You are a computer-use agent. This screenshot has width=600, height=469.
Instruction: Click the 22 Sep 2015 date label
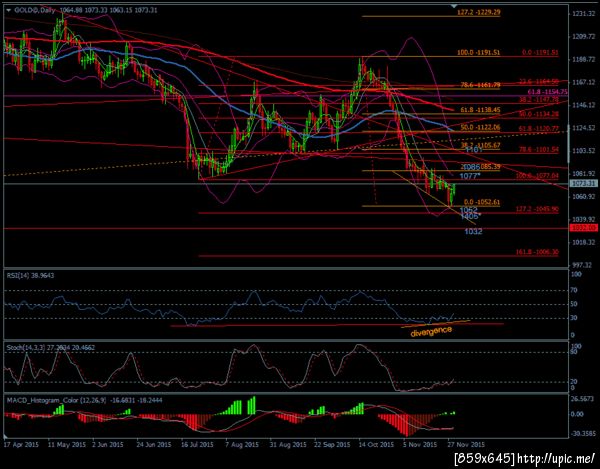[x=332, y=445]
